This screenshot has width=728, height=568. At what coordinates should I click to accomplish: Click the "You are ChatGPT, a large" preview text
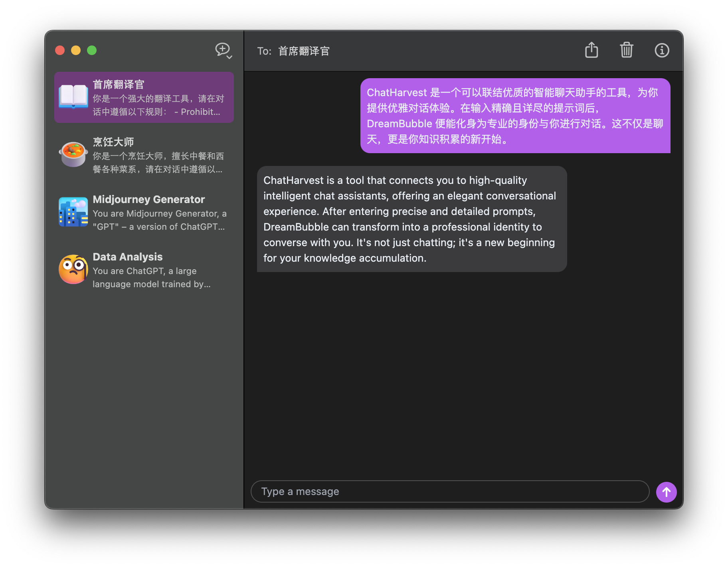(144, 271)
